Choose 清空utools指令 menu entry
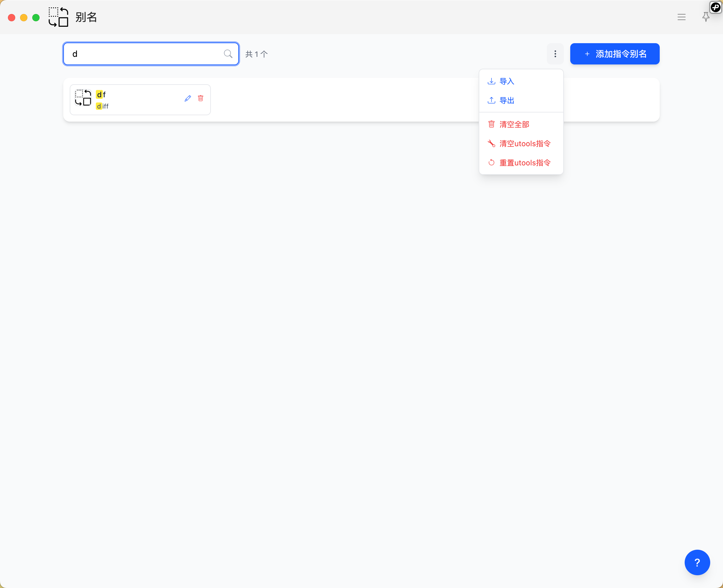723x588 pixels. click(524, 144)
